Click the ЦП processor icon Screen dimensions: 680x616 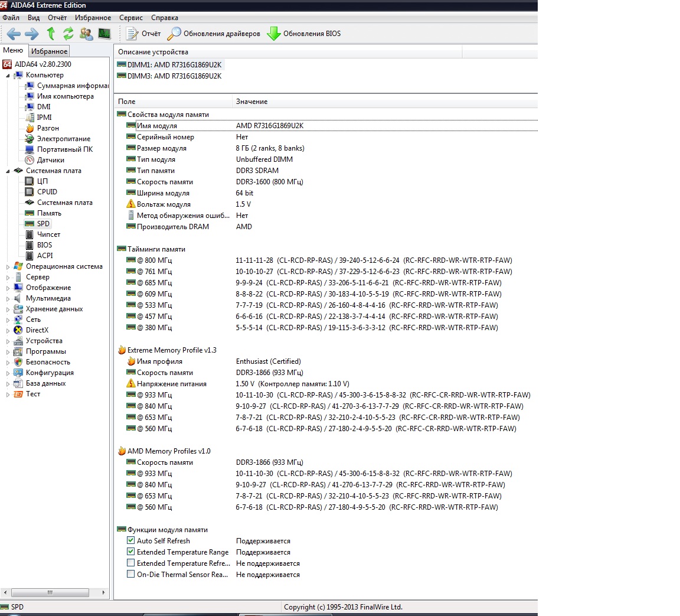(30, 181)
